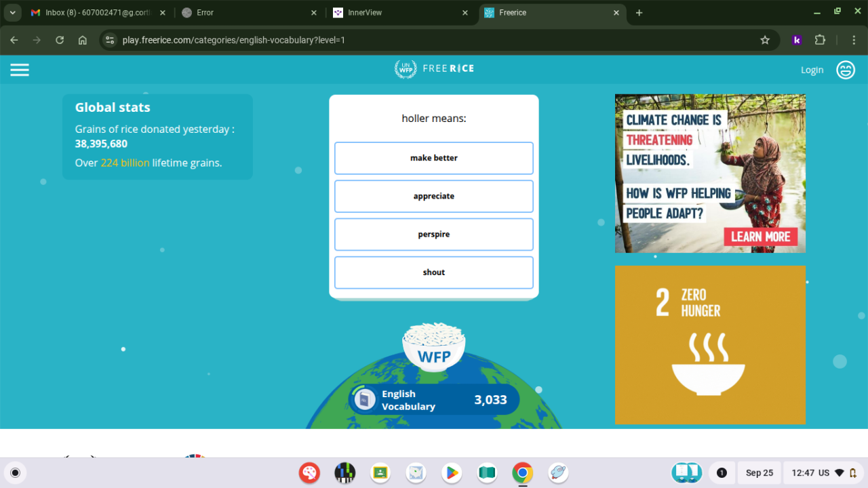The image size is (868, 488).
Task: Click the Login link
Action: 812,70
